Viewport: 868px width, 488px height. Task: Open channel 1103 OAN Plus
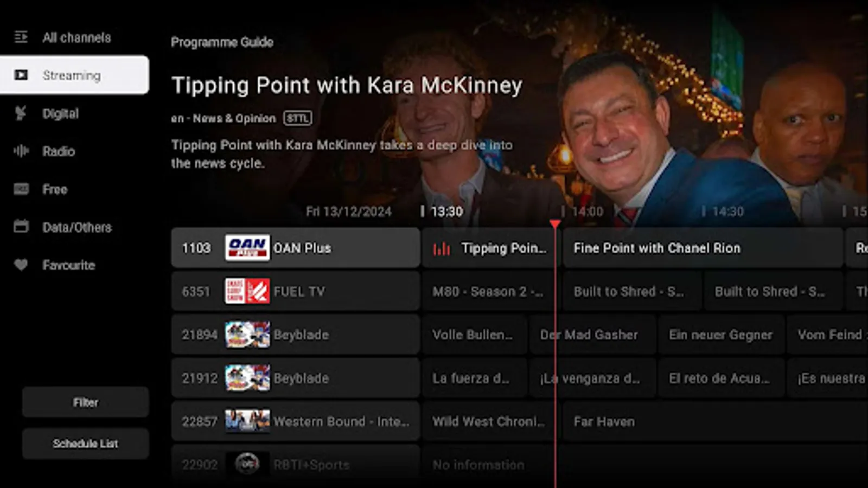[x=296, y=248]
